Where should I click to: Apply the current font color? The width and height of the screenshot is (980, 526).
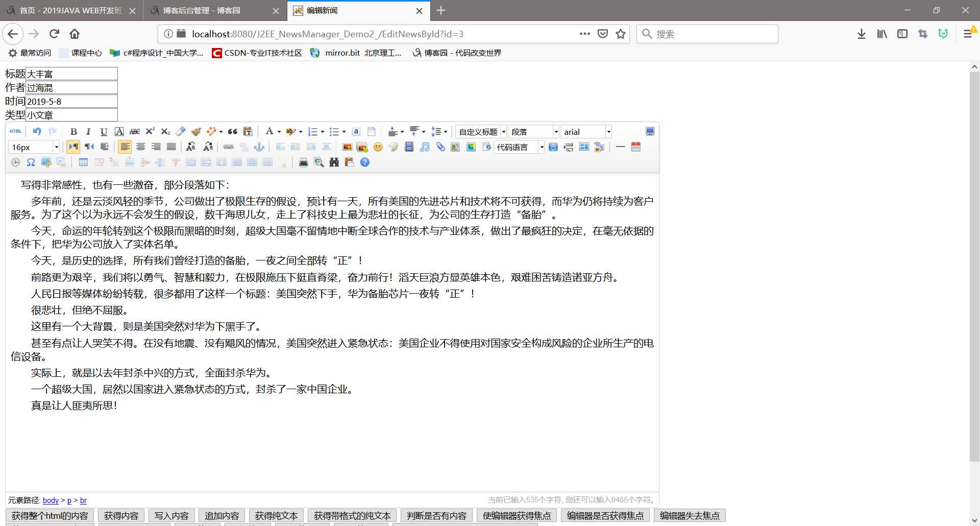point(269,132)
